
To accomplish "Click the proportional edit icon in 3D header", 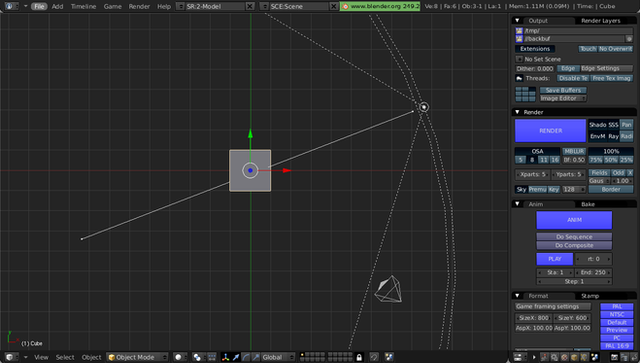I will [x=374, y=357].
